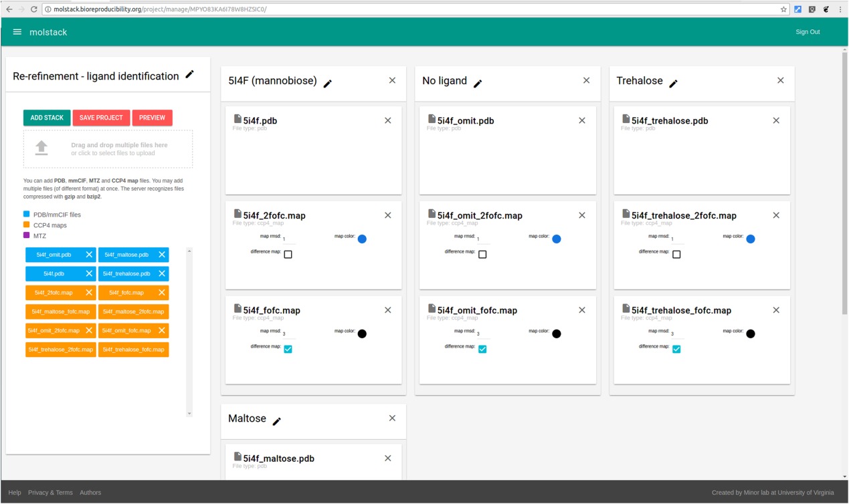849x504 pixels.
Task: Remove 5i4f_omit_2fofc.map card from stack
Action: 582,215
